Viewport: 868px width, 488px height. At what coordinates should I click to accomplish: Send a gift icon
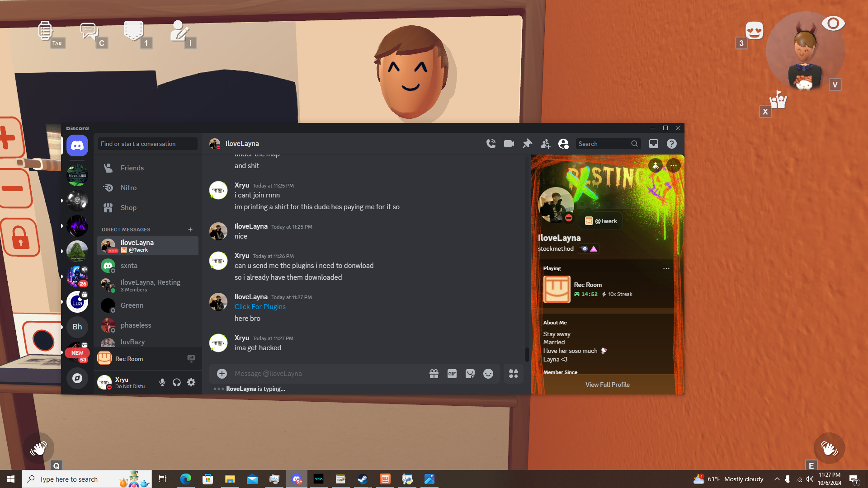(x=434, y=374)
